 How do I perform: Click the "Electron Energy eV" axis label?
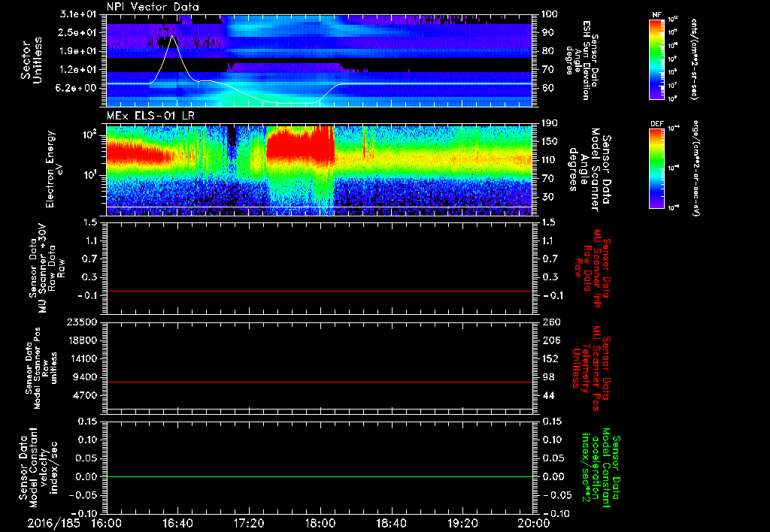click(56, 169)
